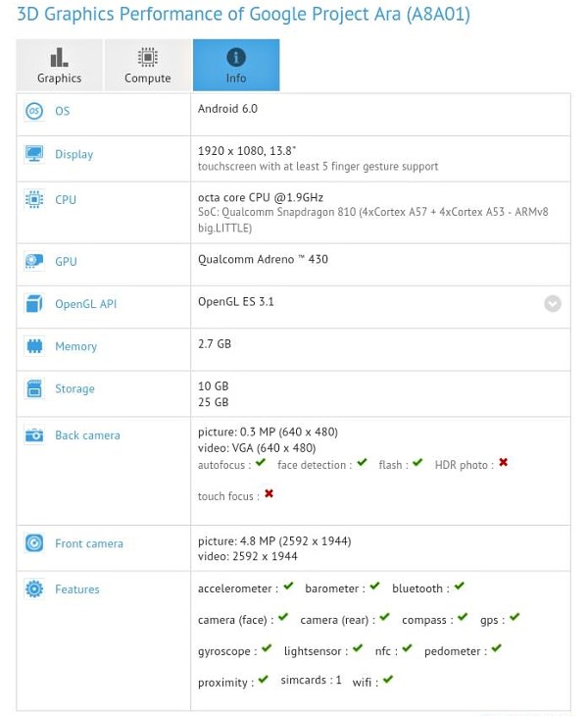Click the Android 6.0 value
Screen dimensions: 588x716
coord(227,109)
